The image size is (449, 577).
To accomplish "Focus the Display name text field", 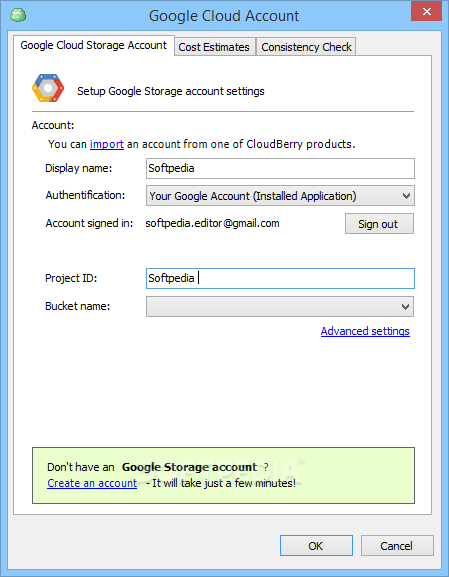I will click(280, 168).
